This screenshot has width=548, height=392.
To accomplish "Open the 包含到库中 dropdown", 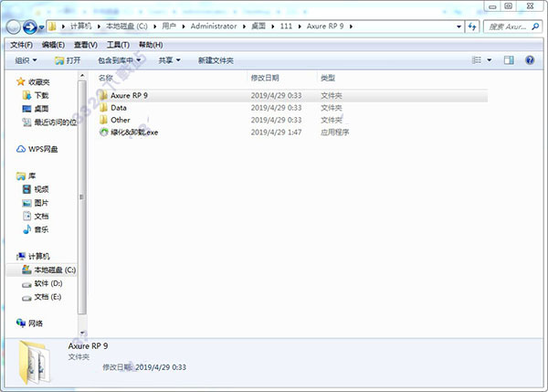I will click(x=119, y=60).
